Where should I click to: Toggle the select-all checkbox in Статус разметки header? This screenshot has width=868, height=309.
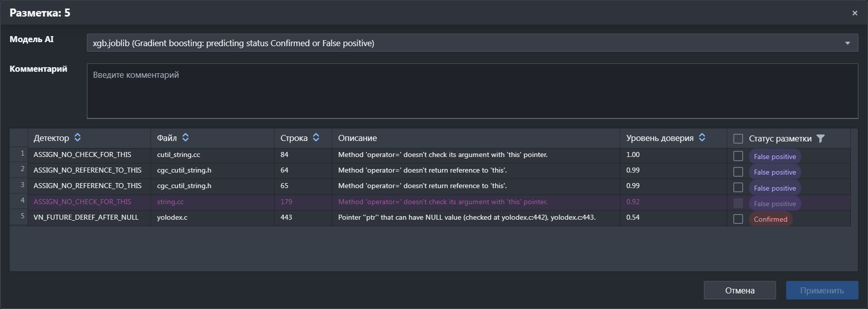pyautogui.click(x=738, y=138)
